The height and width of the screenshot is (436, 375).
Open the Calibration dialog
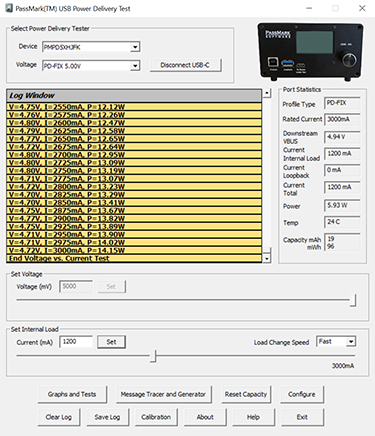coord(156,417)
